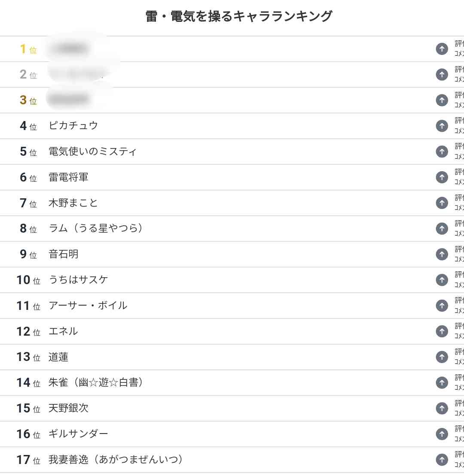
Task: Click the up-arrow next to 雷電将軍
Action: coord(442,177)
